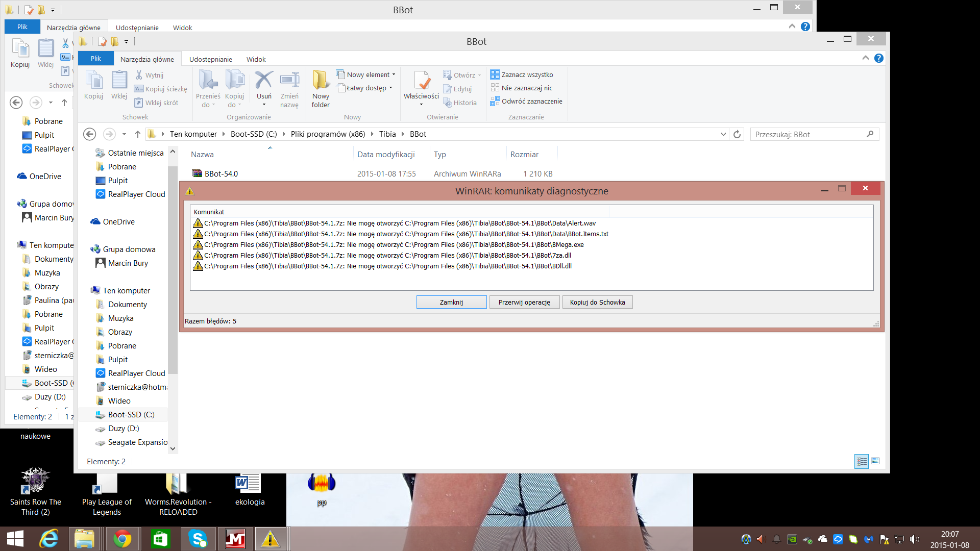This screenshot has width=980, height=551.
Task: Click the up-arrow parent folder icon
Action: pos(138,134)
